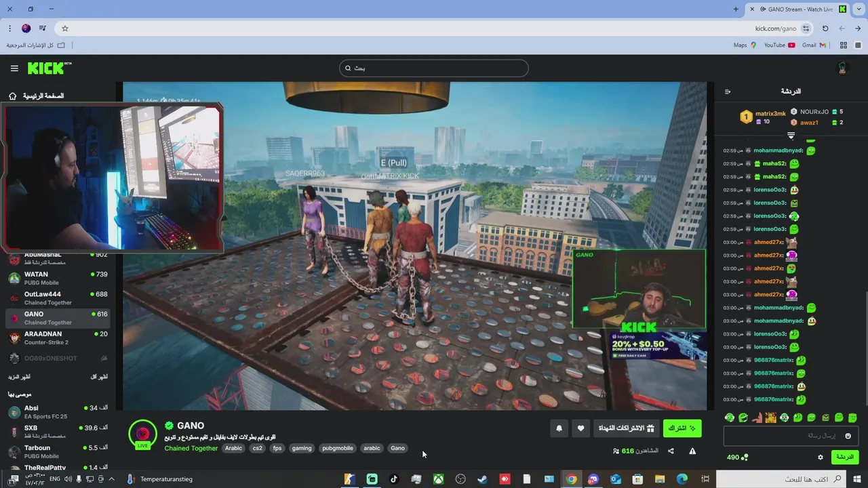
Task: Open Windows Start menu
Action: (x=858, y=479)
